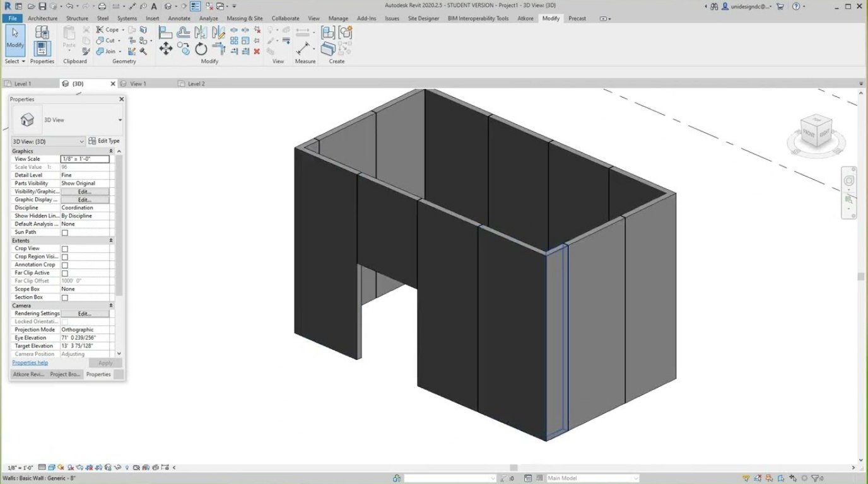Click the Undo arrow in quick access toolbar
The image size is (868, 484).
(x=69, y=6)
